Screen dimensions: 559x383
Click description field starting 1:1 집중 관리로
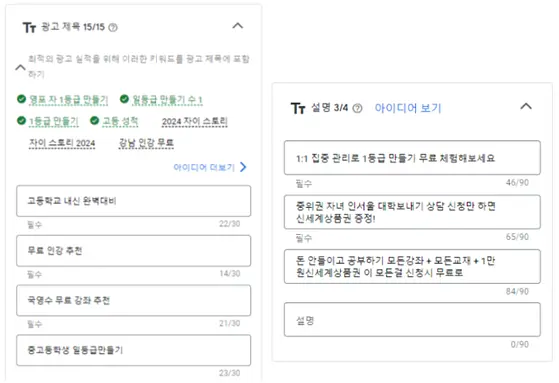[x=412, y=158]
